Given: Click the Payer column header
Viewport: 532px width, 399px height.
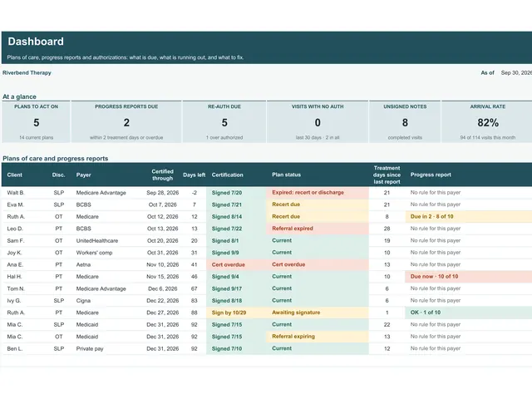Looking at the screenshot, I should point(83,175).
